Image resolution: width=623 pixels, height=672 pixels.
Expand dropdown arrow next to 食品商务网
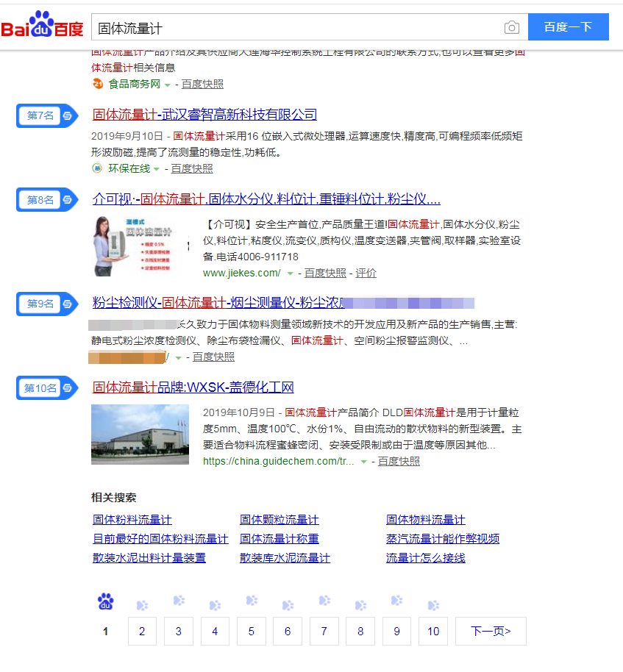[x=167, y=85]
